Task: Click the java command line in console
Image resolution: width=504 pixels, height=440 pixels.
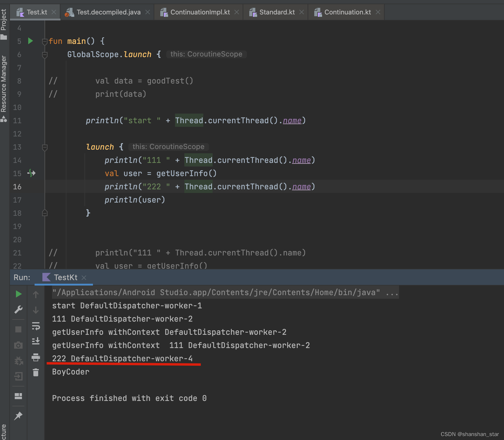Action: pyautogui.click(x=225, y=292)
